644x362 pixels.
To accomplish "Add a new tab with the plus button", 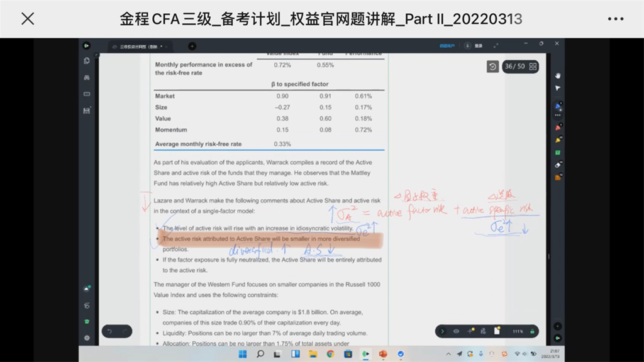I will (x=192, y=46).
